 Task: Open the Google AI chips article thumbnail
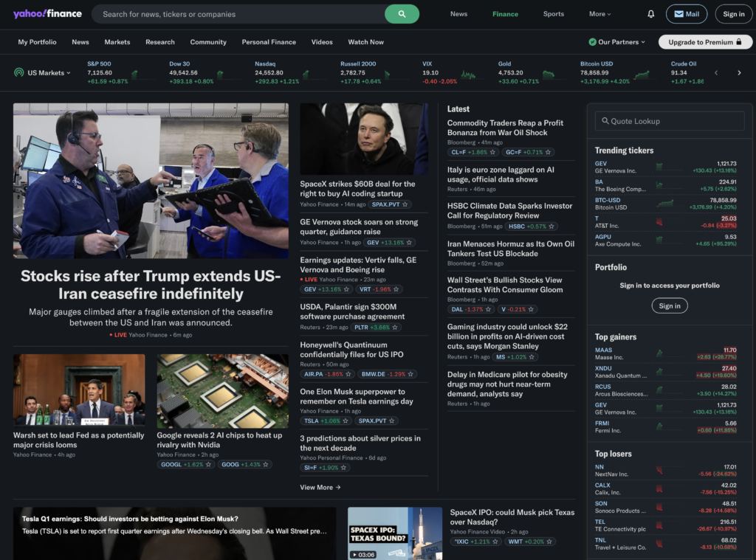coord(223,391)
